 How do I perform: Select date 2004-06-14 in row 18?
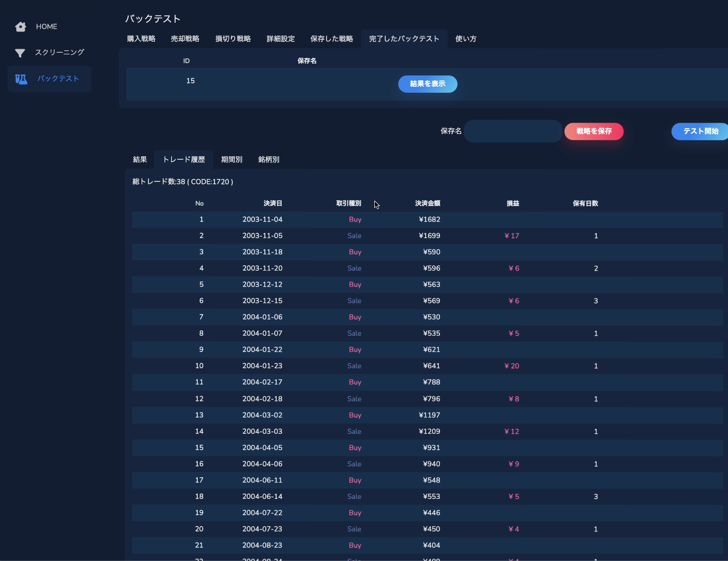pyautogui.click(x=262, y=496)
